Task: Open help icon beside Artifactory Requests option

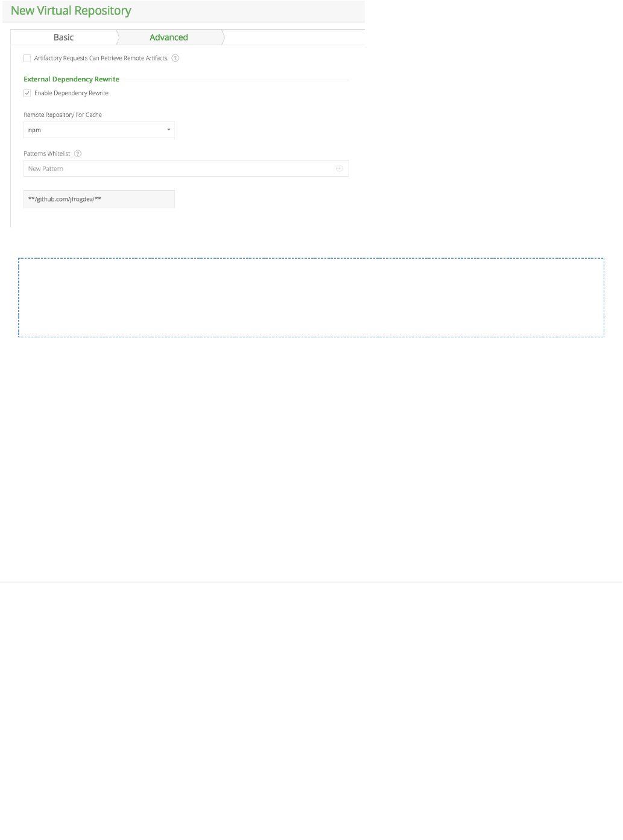Action: point(175,59)
